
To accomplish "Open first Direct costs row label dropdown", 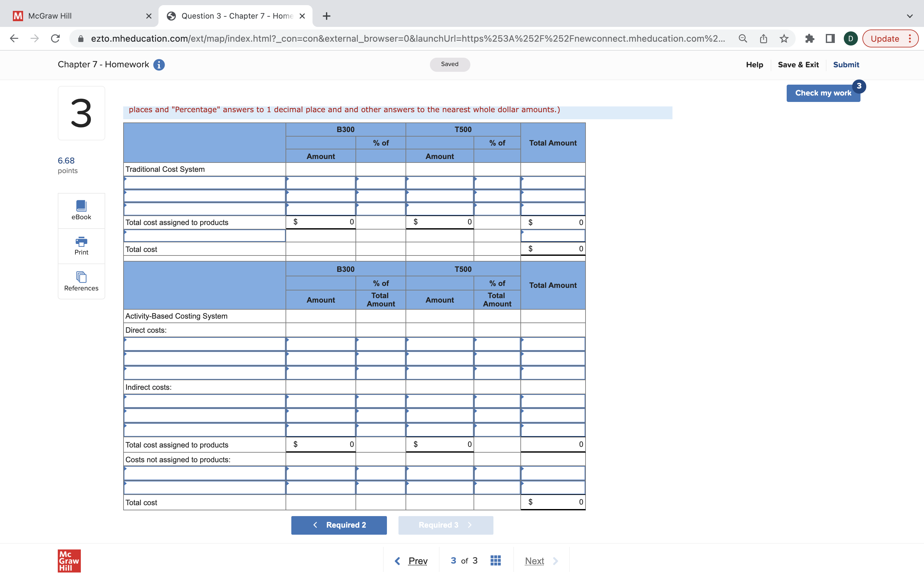I will (204, 344).
